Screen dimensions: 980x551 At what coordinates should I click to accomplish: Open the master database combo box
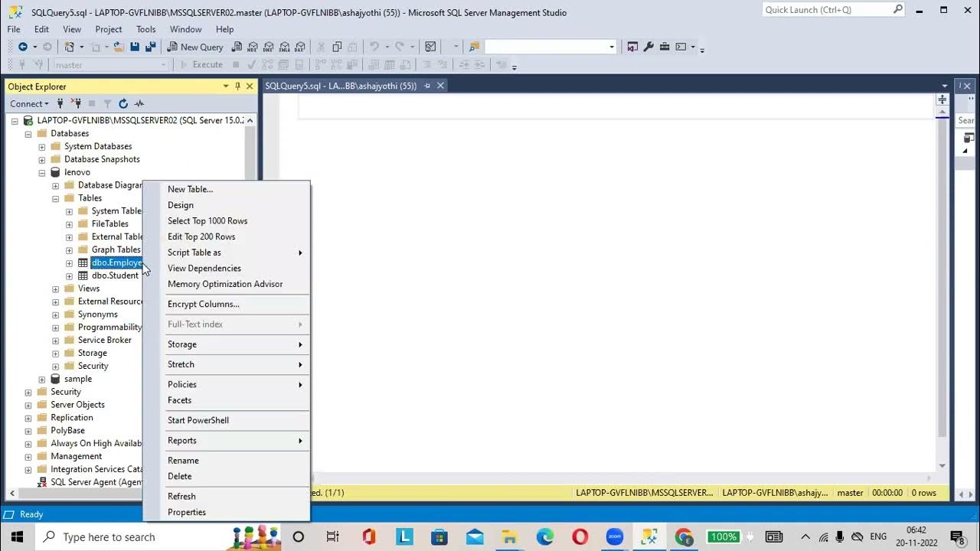pos(110,65)
